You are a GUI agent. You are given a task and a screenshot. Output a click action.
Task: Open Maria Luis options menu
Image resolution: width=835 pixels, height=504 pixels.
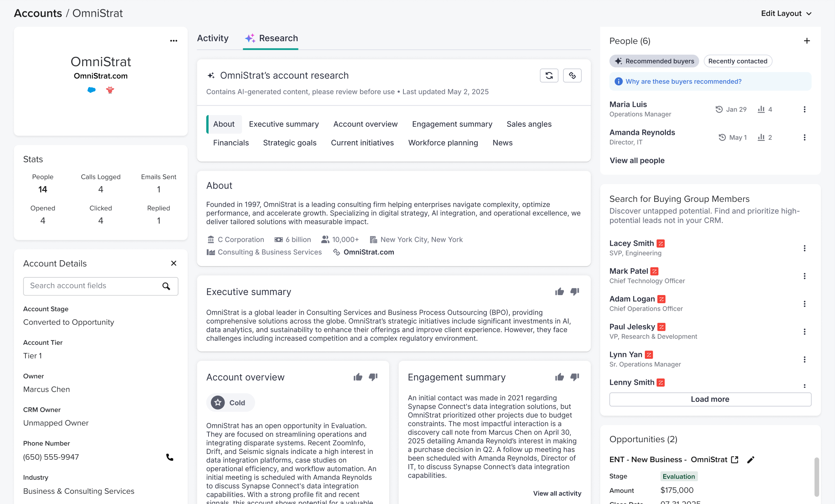coord(804,110)
